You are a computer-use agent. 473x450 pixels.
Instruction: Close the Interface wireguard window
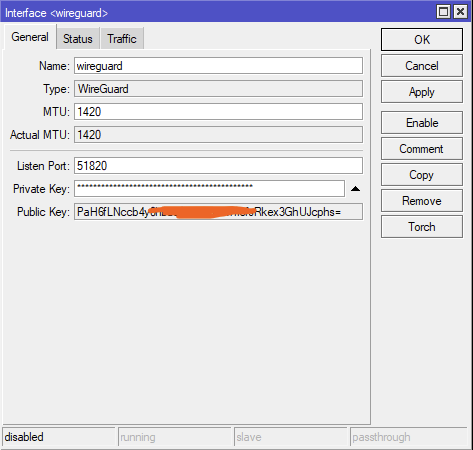(x=460, y=12)
